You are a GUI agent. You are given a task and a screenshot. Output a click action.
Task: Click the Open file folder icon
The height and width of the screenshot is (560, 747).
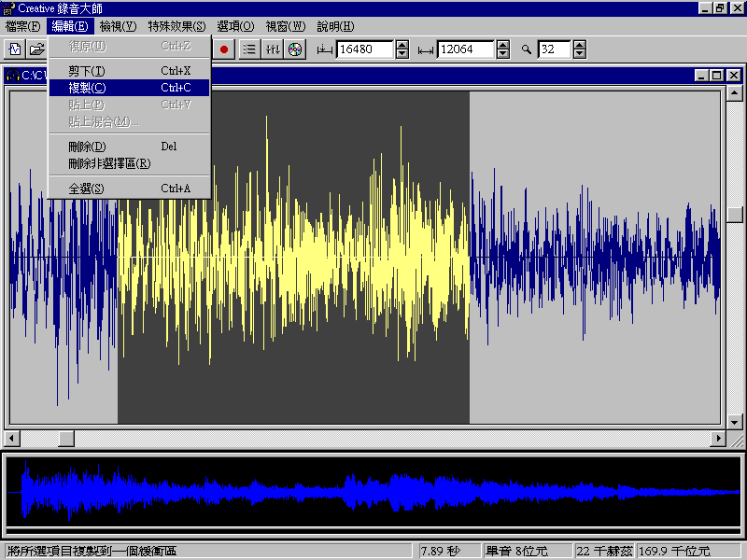click(35, 49)
